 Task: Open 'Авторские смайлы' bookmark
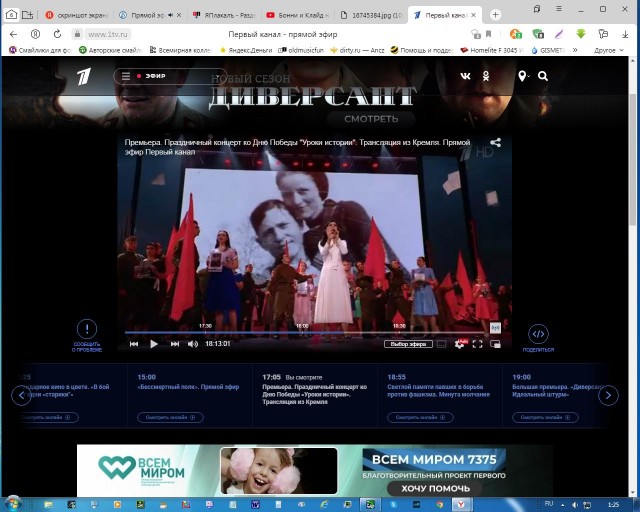click(110, 50)
